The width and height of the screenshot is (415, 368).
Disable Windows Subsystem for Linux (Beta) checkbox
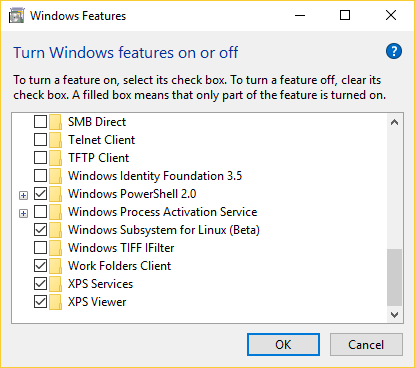pos(40,230)
